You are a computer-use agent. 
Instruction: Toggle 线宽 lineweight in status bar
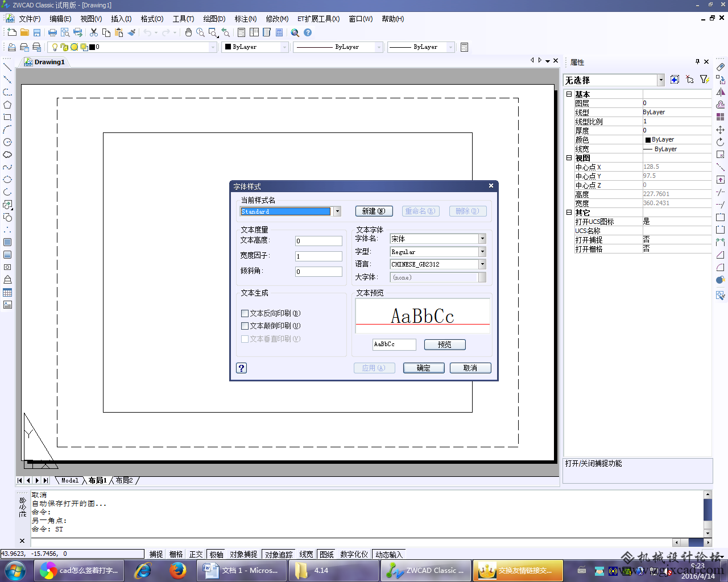coord(306,554)
